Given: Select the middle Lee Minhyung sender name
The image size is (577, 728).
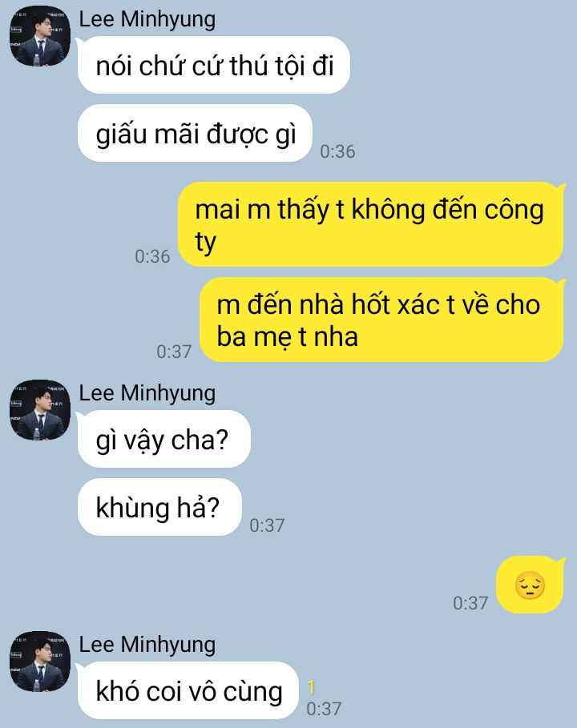Looking at the screenshot, I should 147,394.
